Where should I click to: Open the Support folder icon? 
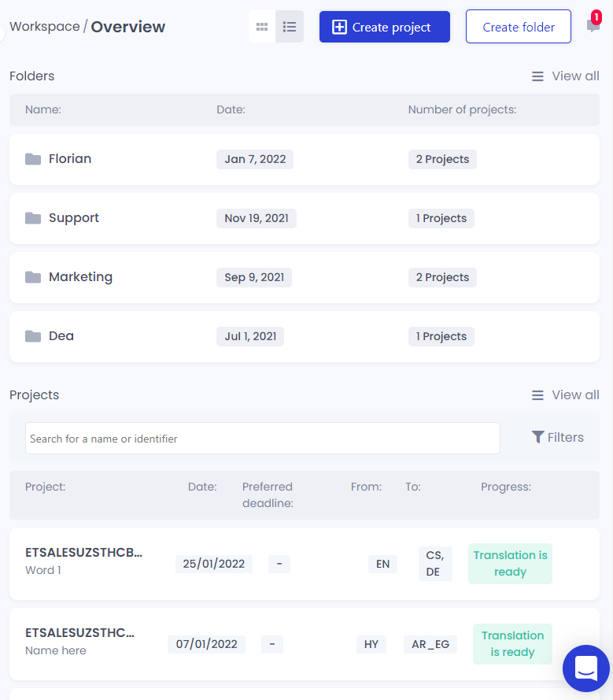pos(33,218)
